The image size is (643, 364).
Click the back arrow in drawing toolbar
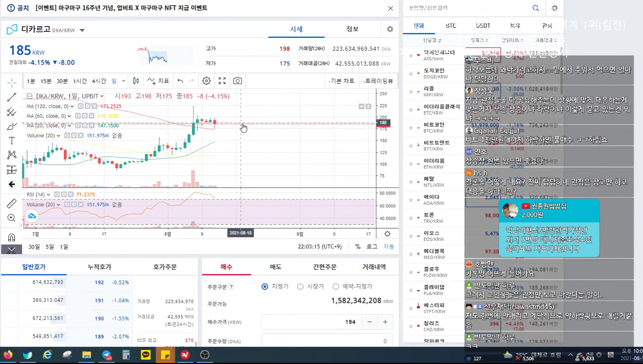pos(12,184)
